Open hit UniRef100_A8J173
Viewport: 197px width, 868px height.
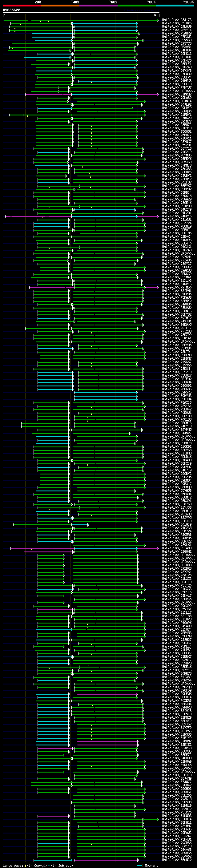click(177, 20)
